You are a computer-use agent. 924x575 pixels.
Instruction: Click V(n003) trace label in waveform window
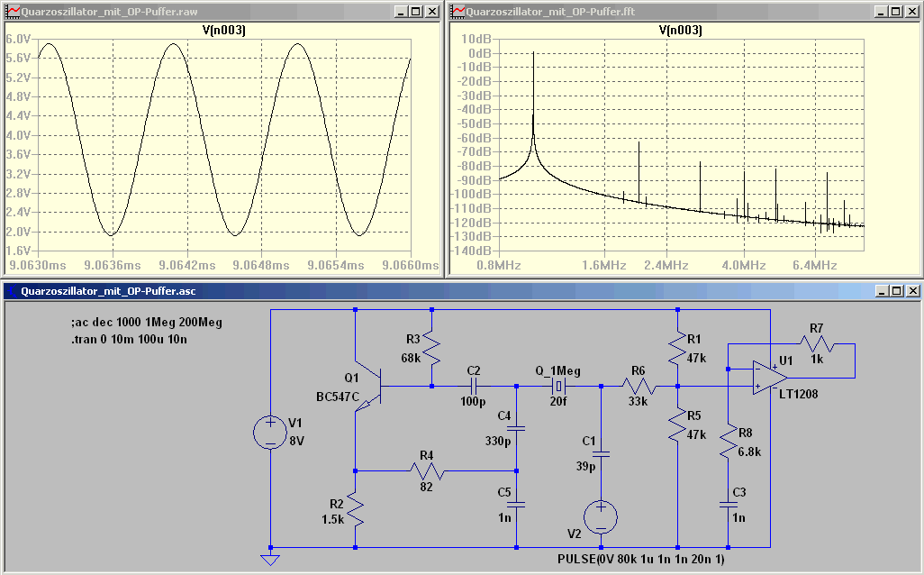[223, 30]
